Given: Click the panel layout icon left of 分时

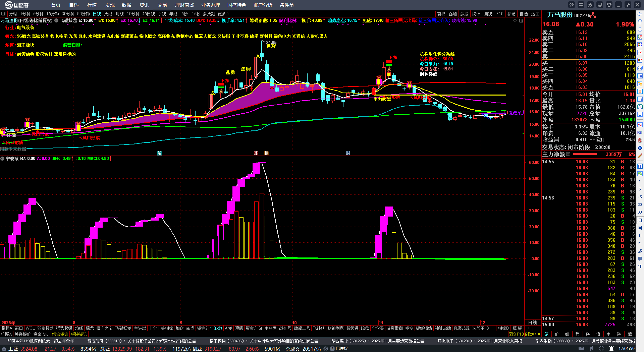Looking at the screenshot, I should tap(4, 14).
